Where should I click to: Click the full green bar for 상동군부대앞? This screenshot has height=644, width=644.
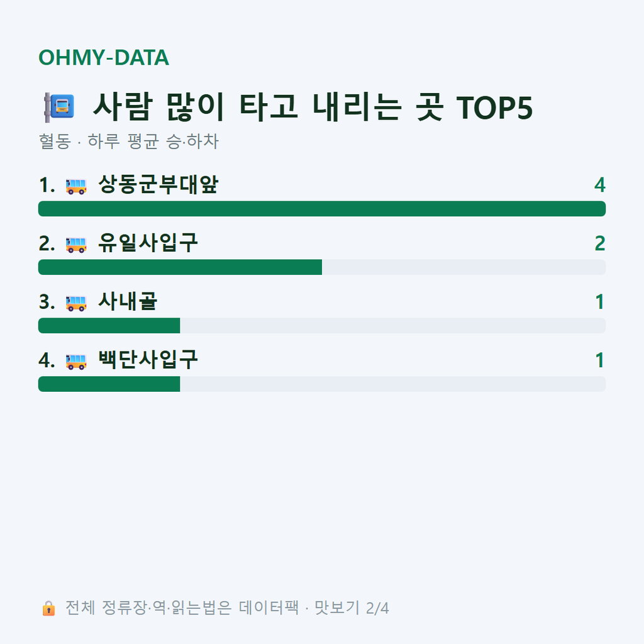[322, 209]
